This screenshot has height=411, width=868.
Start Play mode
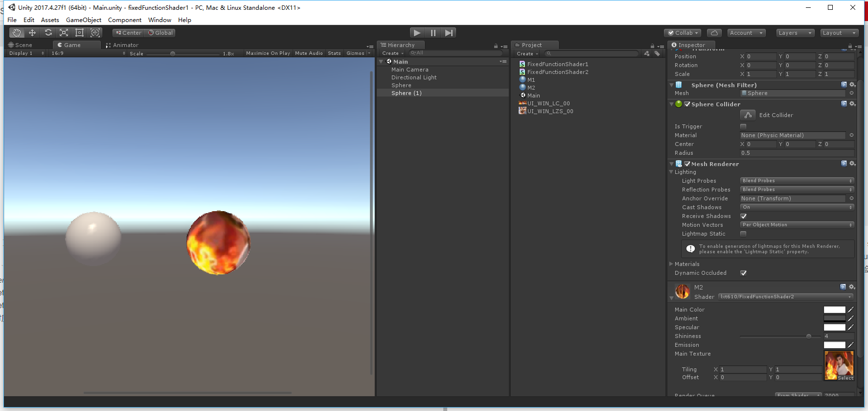[x=417, y=33]
